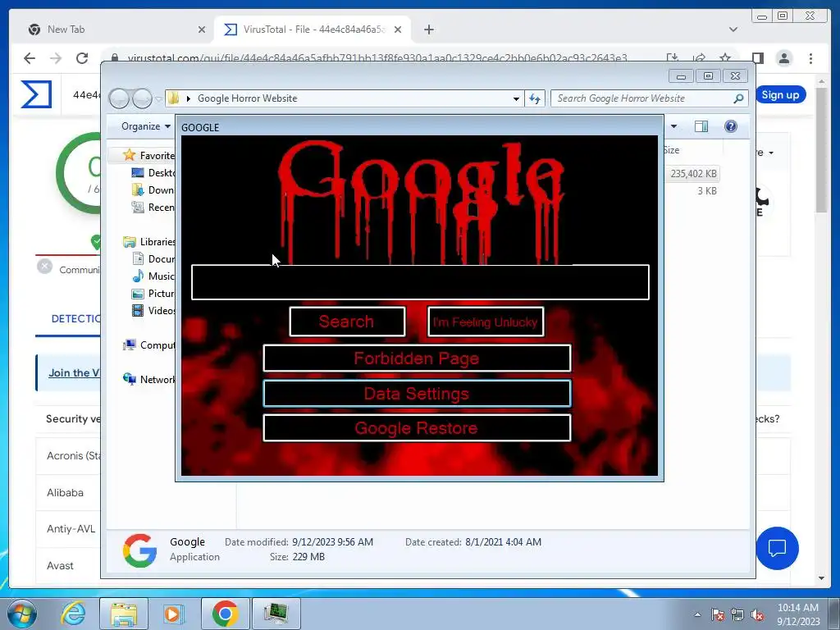
Task: Click the I'm Feeling Unlucky button
Action: click(x=486, y=322)
